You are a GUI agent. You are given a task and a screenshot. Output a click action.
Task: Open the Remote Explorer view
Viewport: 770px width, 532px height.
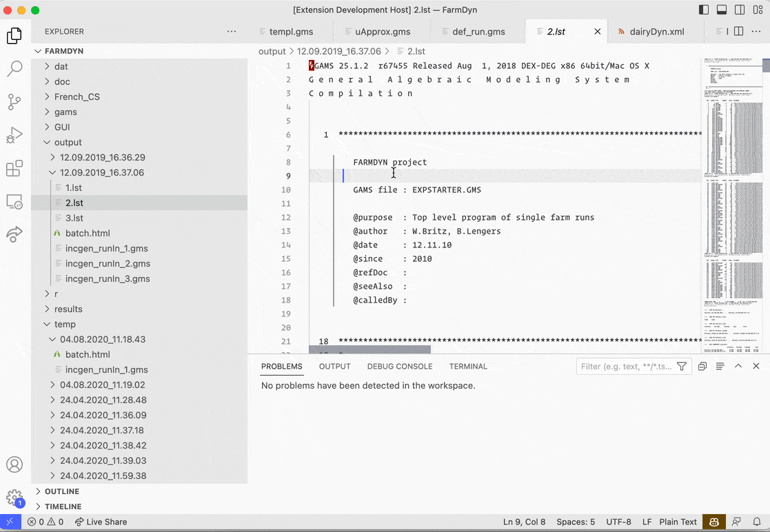(14, 202)
